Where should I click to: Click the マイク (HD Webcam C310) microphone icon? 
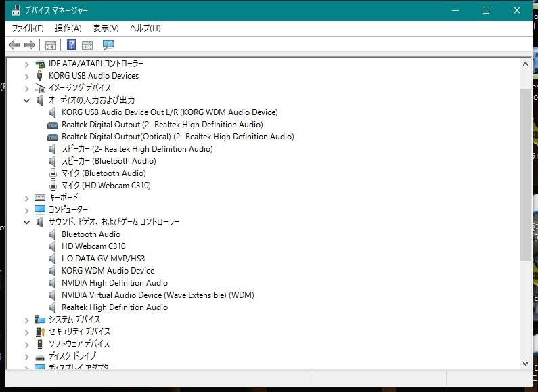click(x=53, y=186)
